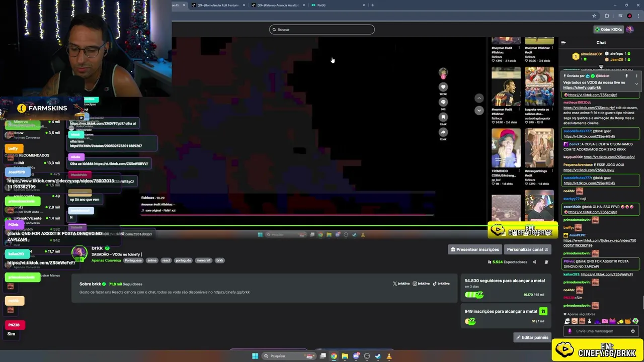Open Windows Start menu on the taskbar
The width and height of the screenshot is (644, 362).
255,356
